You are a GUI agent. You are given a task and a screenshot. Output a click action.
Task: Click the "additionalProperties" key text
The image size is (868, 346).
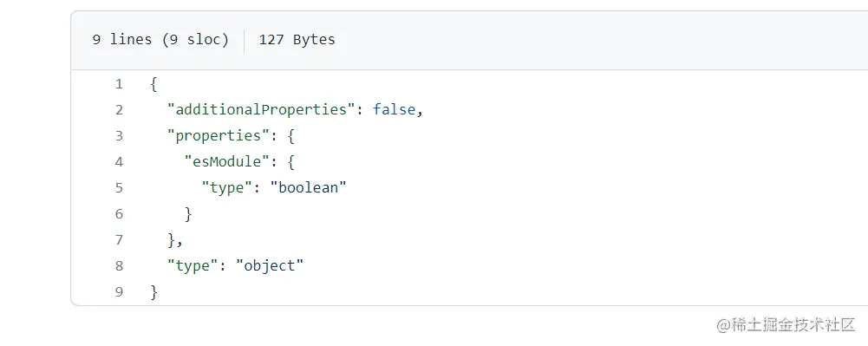click(261, 109)
